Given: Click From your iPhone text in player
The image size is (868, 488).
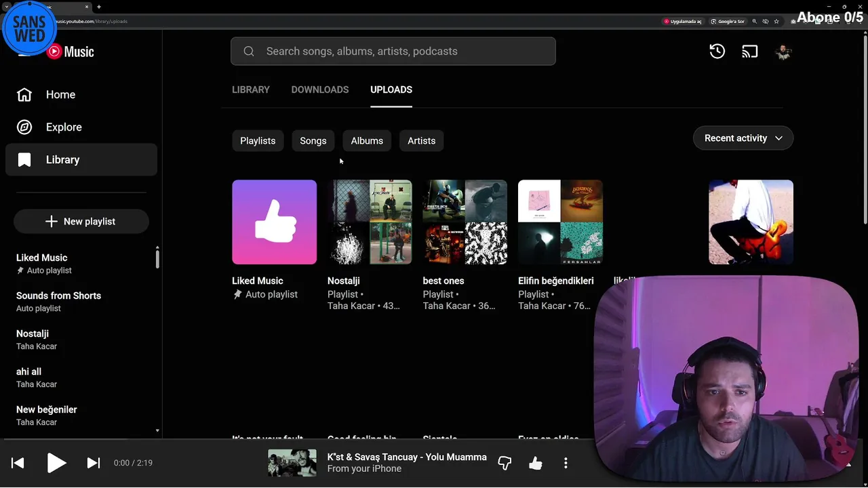Looking at the screenshot, I should tap(364, 468).
